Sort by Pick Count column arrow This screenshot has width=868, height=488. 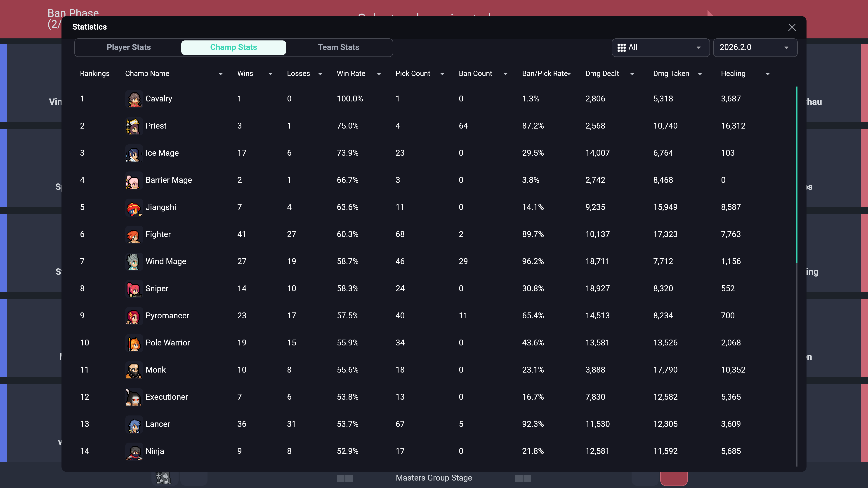(x=442, y=74)
